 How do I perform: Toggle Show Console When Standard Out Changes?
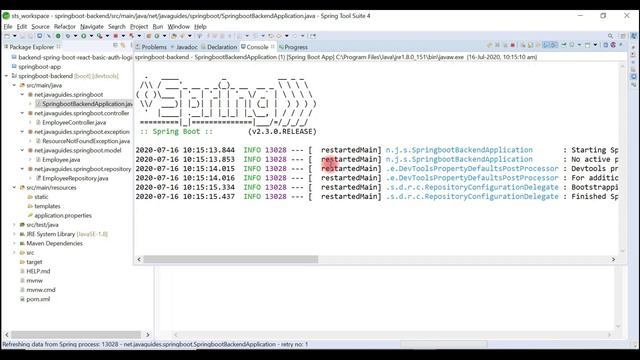coord(546,45)
